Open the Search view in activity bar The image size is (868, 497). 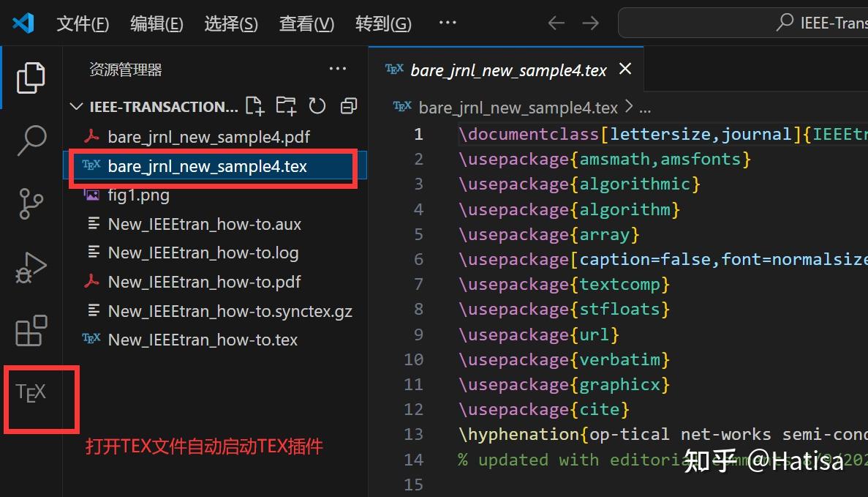point(31,141)
